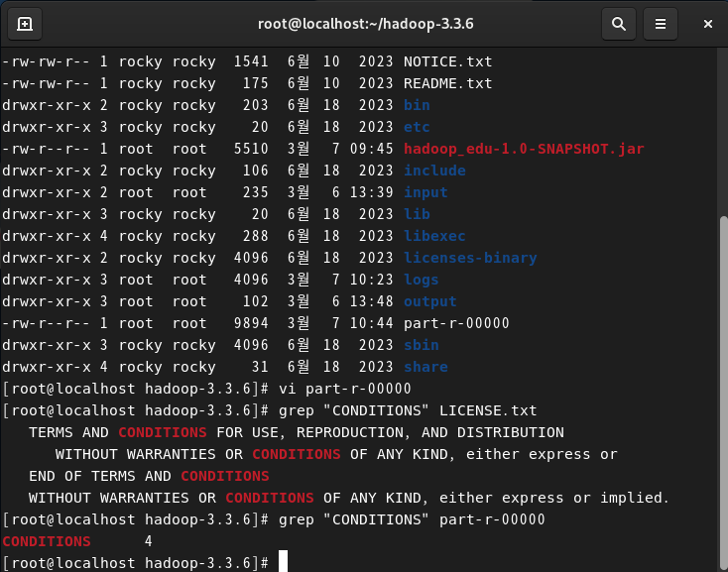Click hadoop_edu-1.0-SNAPSHOT.jar file name

coord(524,149)
